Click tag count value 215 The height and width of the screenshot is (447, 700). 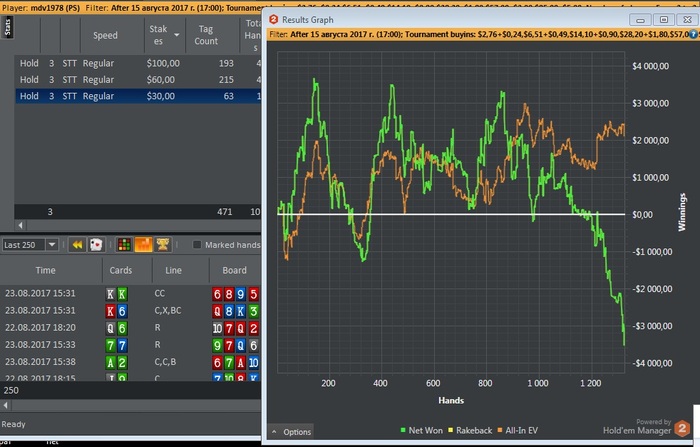[x=226, y=79]
